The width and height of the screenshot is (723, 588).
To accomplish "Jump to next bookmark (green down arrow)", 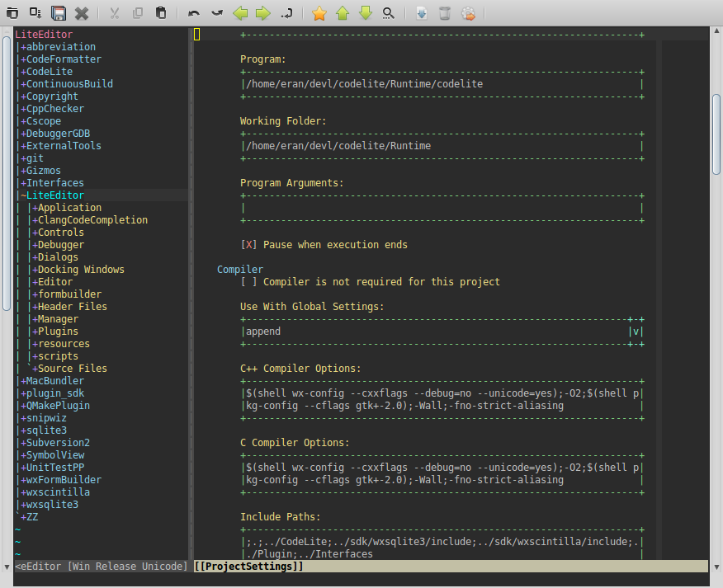I will point(365,13).
